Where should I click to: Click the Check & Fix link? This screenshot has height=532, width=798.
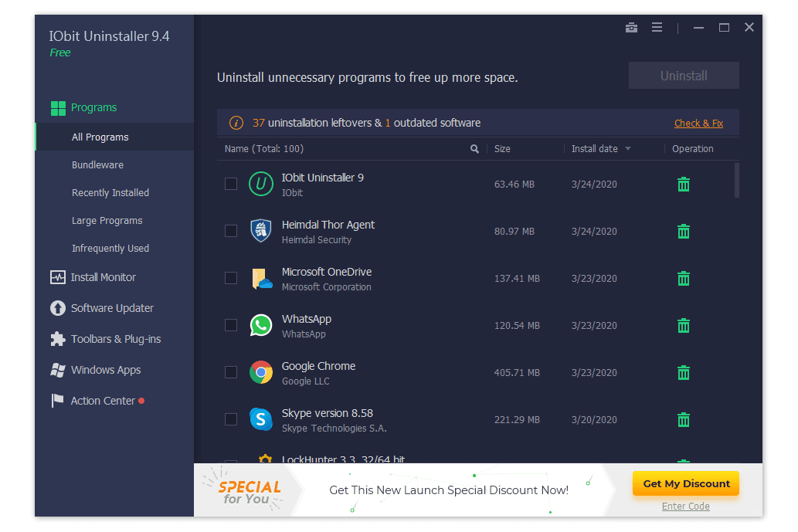pos(698,124)
